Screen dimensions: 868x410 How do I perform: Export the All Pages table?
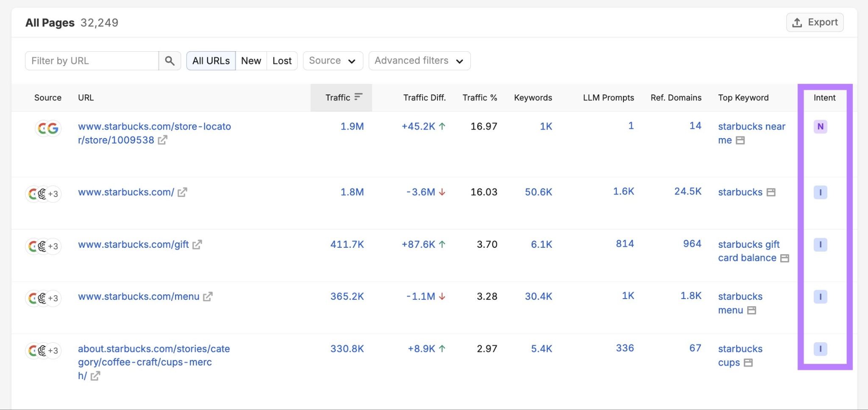tap(815, 22)
